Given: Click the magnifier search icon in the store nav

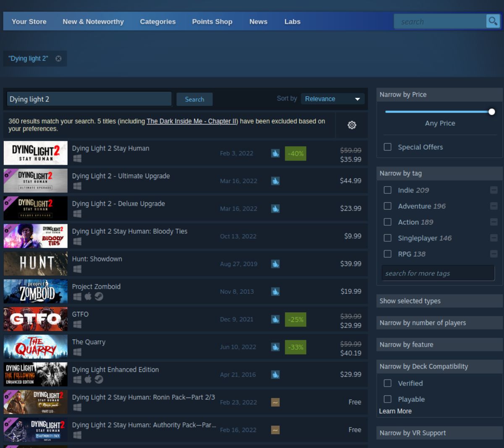Looking at the screenshot, I should click(x=492, y=21).
